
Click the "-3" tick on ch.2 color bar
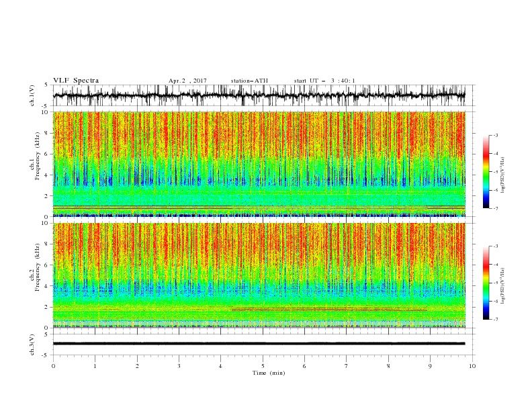pos(496,246)
